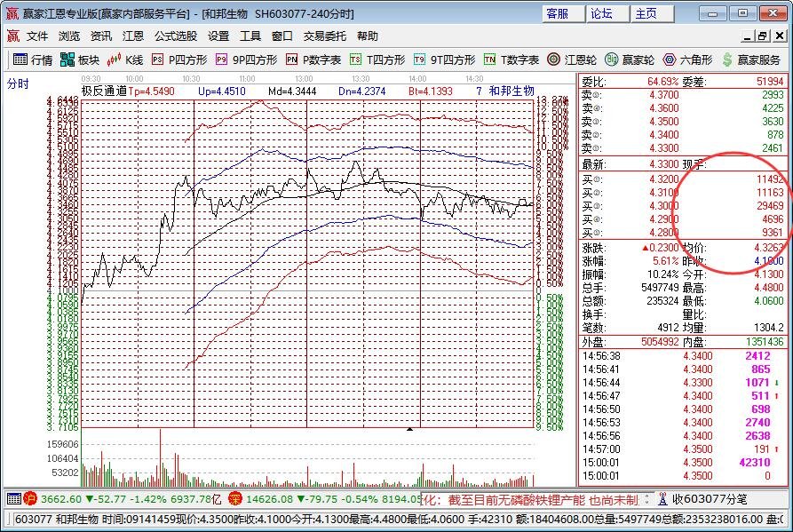793x532 pixels.
Task: Open the 行情 market quotes view
Action: tap(33, 60)
